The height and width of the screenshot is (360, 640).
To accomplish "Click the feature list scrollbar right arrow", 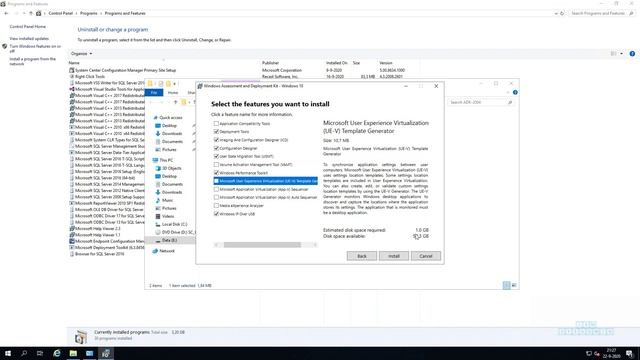I will tap(315, 245).
